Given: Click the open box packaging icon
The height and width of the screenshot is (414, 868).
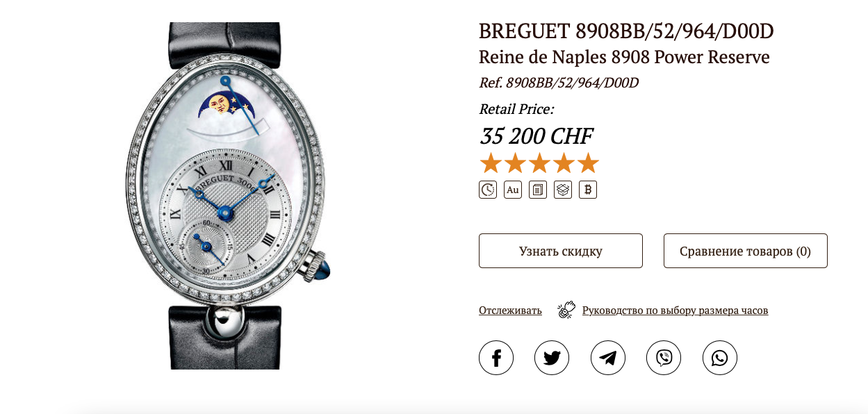Looking at the screenshot, I should point(563,190).
